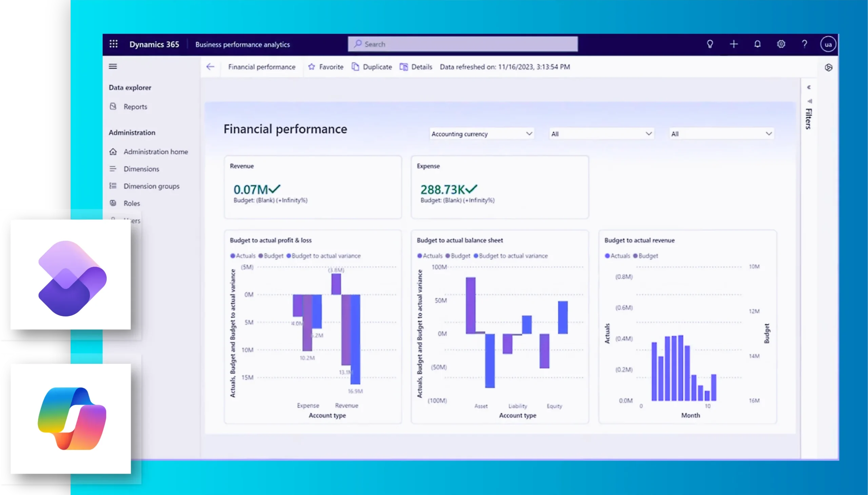Click the Dynamics 365 title
Image resolution: width=868 pixels, height=495 pixels.
pos(154,44)
